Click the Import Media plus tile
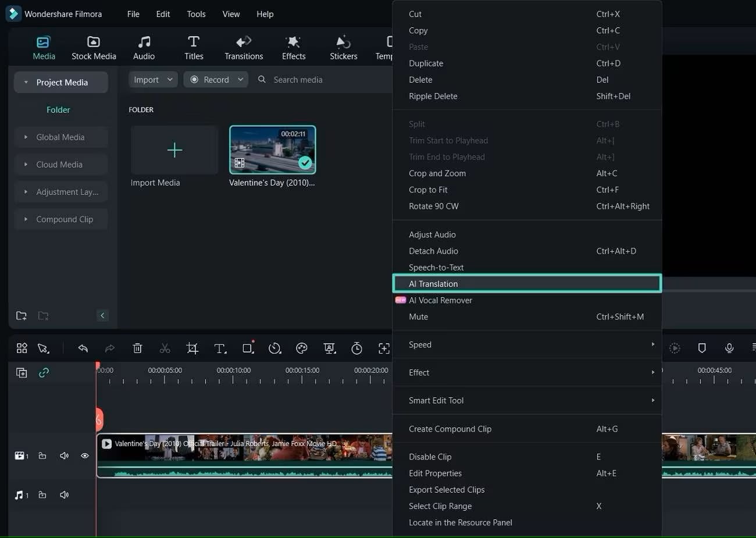756x538 pixels. click(174, 150)
